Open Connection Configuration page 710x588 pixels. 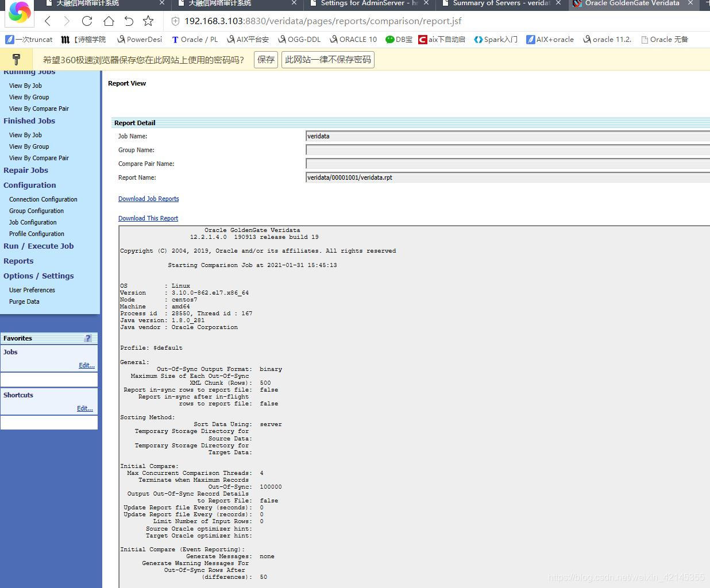coord(43,199)
